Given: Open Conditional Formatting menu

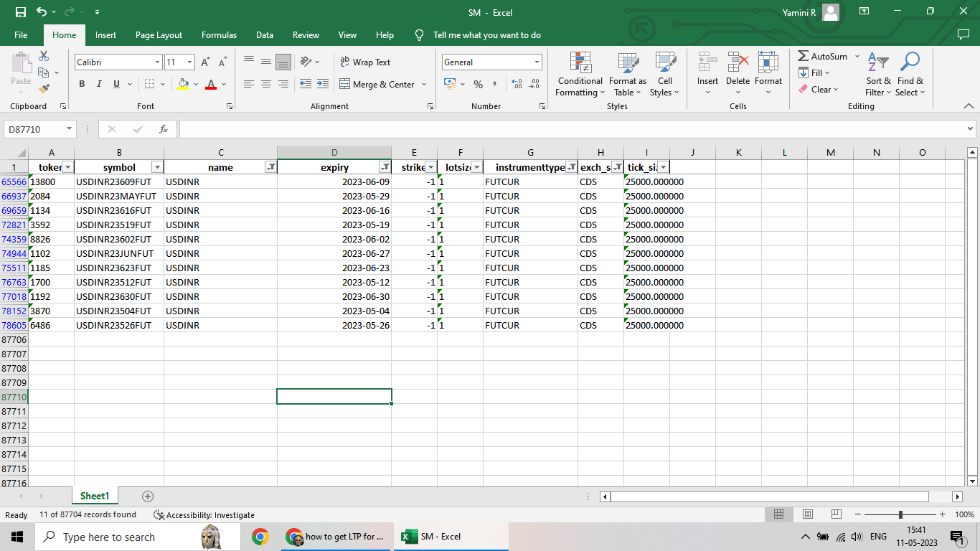Looking at the screenshot, I should pyautogui.click(x=580, y=74).
